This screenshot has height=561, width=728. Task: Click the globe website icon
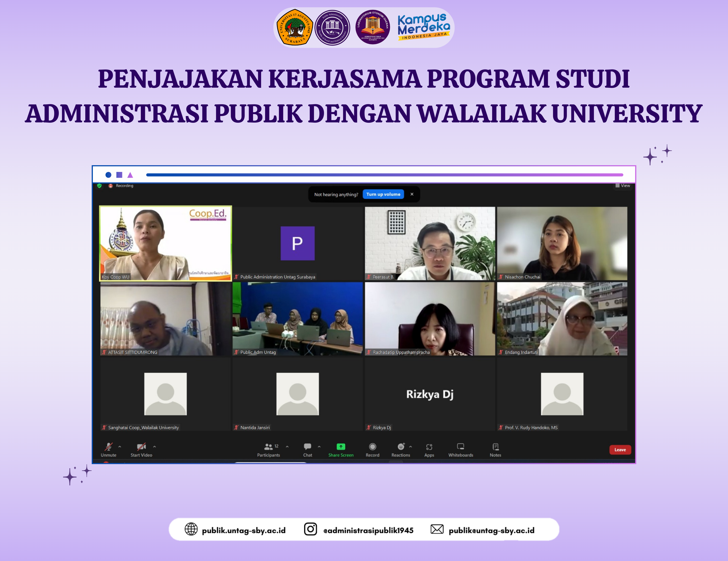(191, 529)
